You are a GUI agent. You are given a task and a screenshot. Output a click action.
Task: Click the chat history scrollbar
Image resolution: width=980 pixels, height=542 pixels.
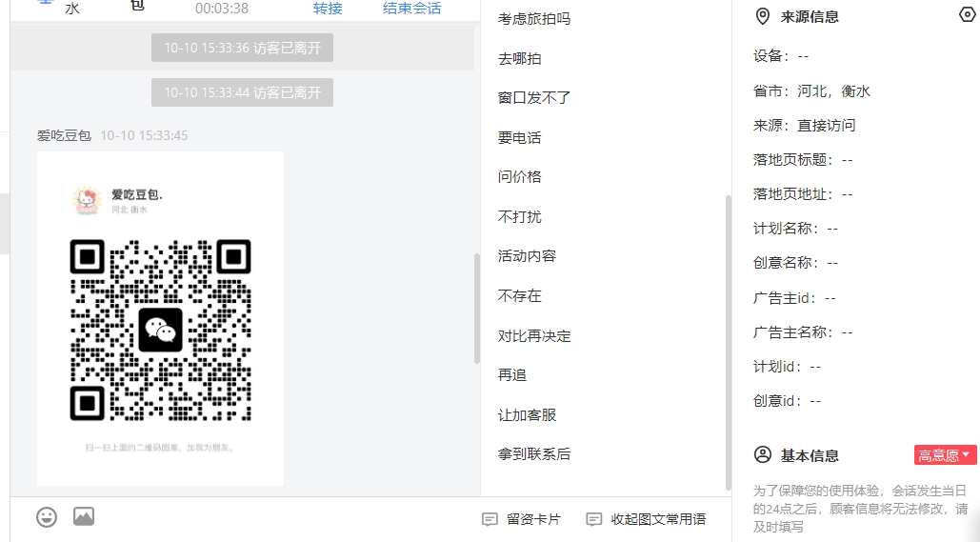point(477,309)
